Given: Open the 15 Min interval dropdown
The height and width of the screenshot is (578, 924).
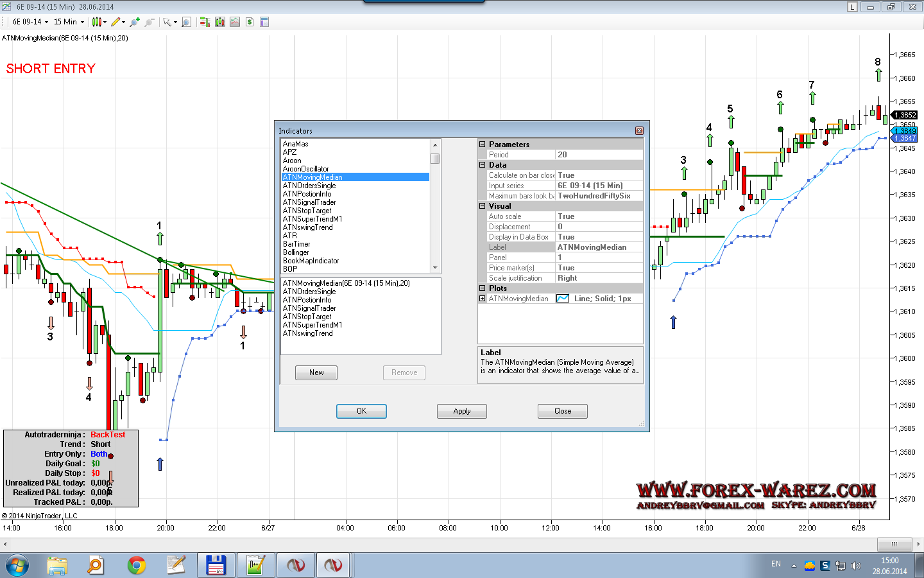Looking at the screenshot, I should click(69, 22).
